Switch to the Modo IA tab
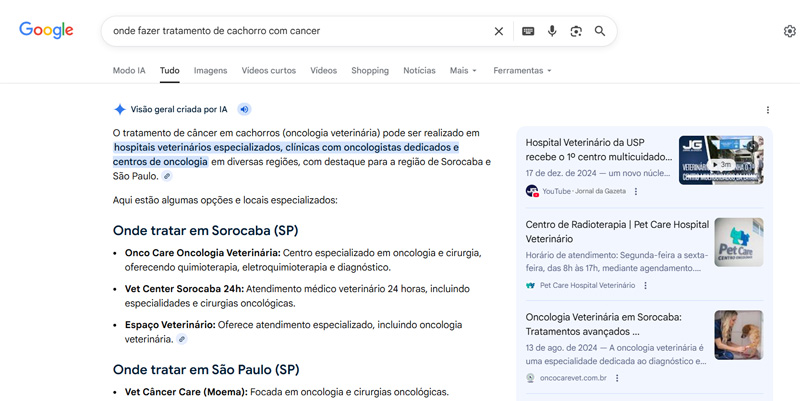800x401 pixels. click(x=129, y=70)
